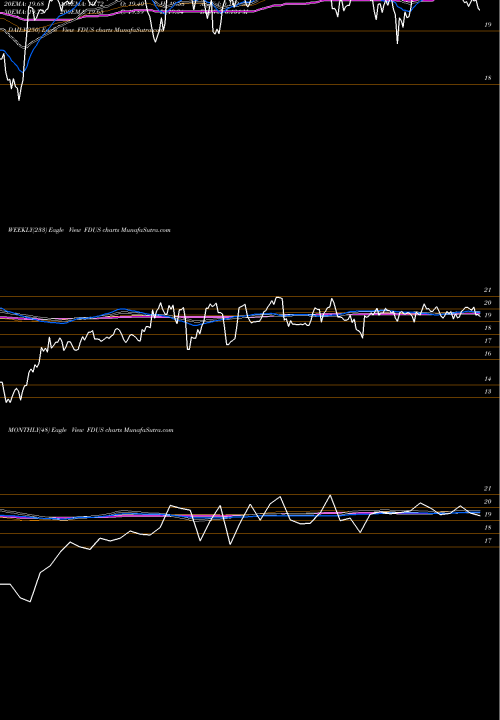
Task: Click the DAILY Eagle View FDUS chart title
Action: tap(85, 30)
